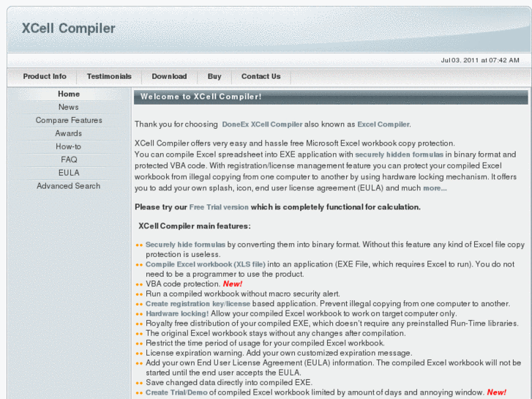Open the Buy menu item
The image size is (532, 399).
coord(214,76)
